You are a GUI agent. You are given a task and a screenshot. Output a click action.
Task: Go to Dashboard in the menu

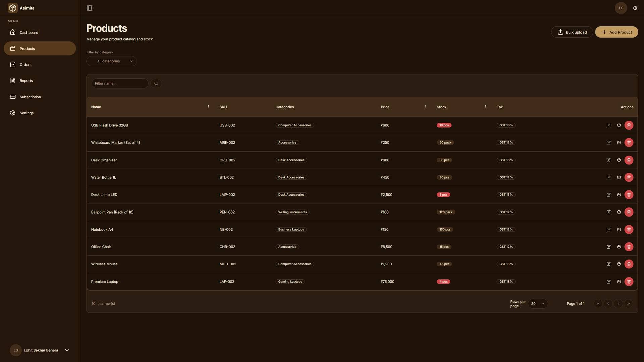29,32
